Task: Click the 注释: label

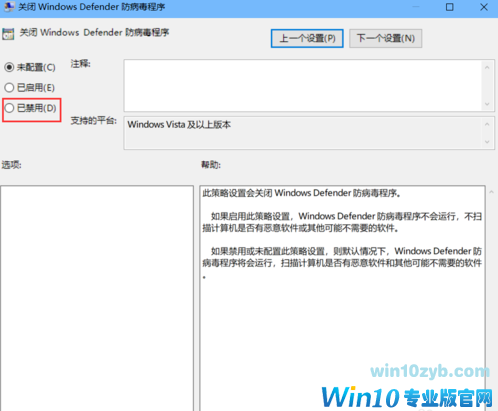Action: pyautogui.click(x=80, y=64)
